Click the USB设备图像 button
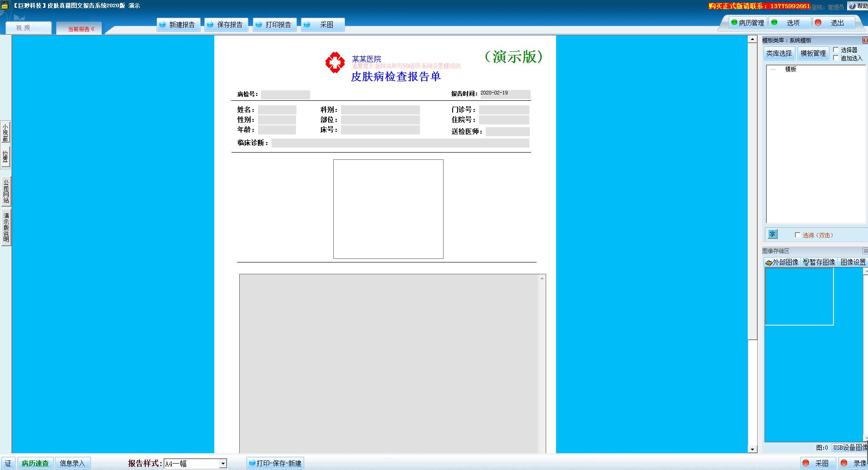This screenshot has width=868, height=470. click(x=850, y=447)
